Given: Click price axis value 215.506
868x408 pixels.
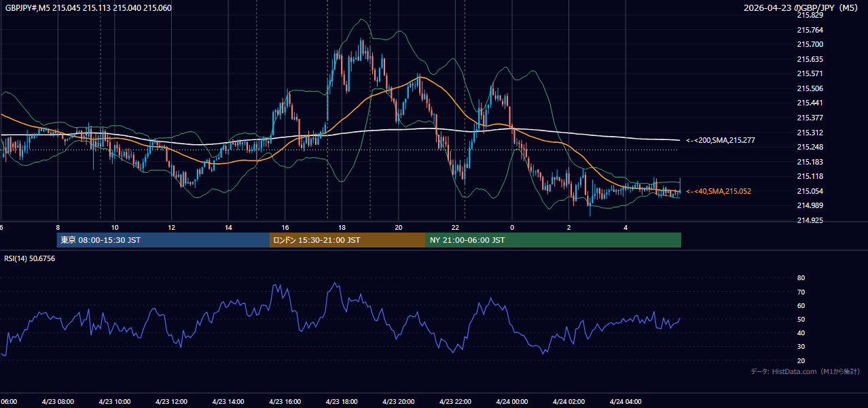Looking at the screenshot, I should 810,88.
